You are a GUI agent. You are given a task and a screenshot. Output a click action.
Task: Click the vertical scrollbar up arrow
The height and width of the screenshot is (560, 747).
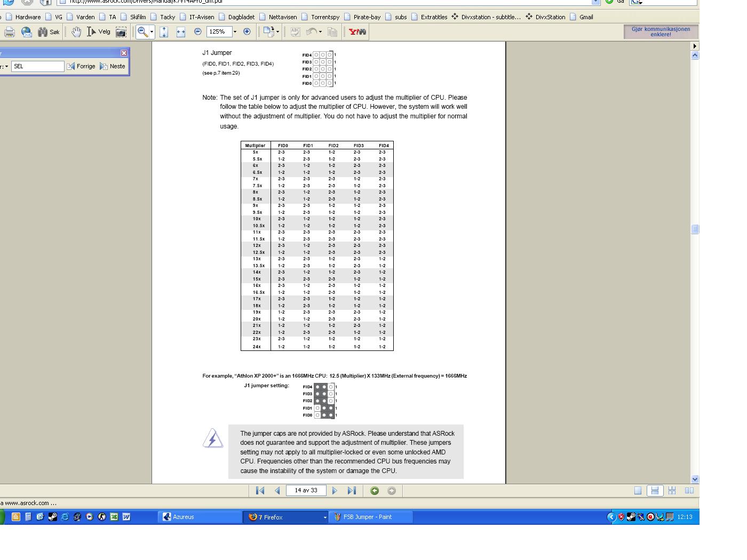[x=695, y=55]
